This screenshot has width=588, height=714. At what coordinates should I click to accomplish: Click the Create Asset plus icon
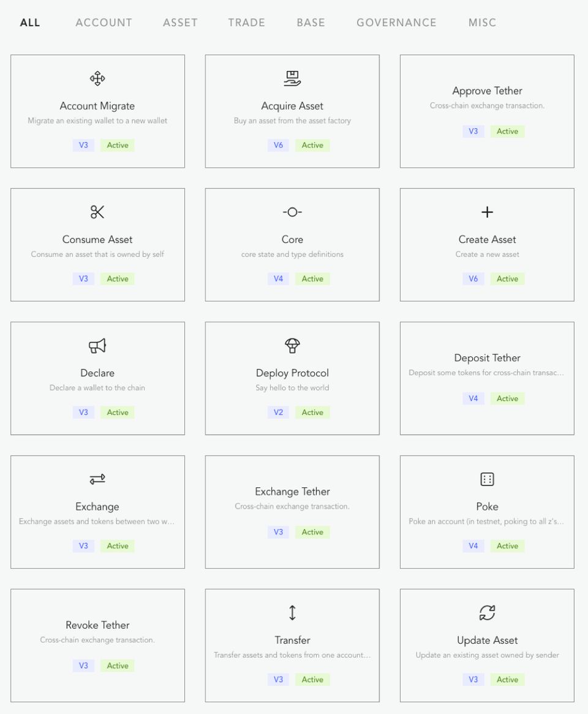tap(487, 212)
